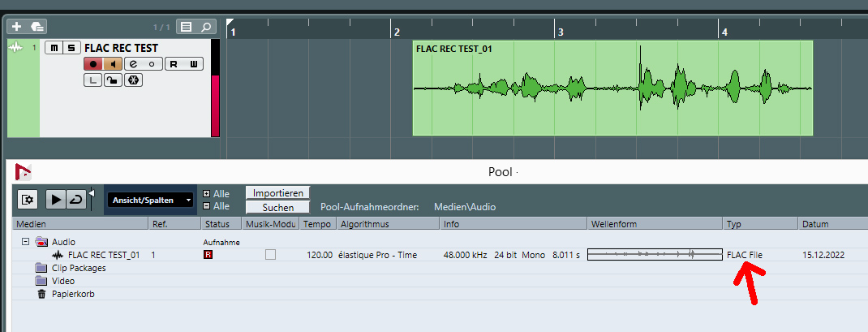This screenshot has width=868, height=332.
Task: Open channel settings with the e button
Action: pos(133,64)
